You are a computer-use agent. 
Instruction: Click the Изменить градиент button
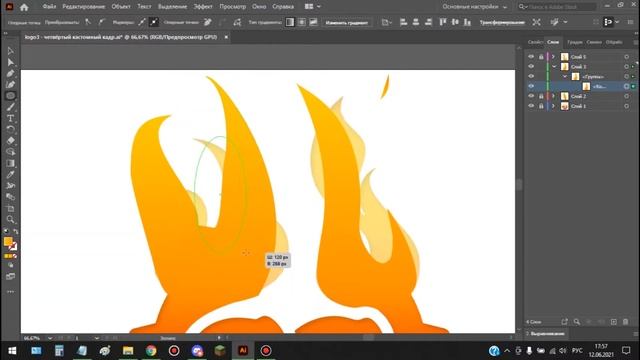pos(347,22)
